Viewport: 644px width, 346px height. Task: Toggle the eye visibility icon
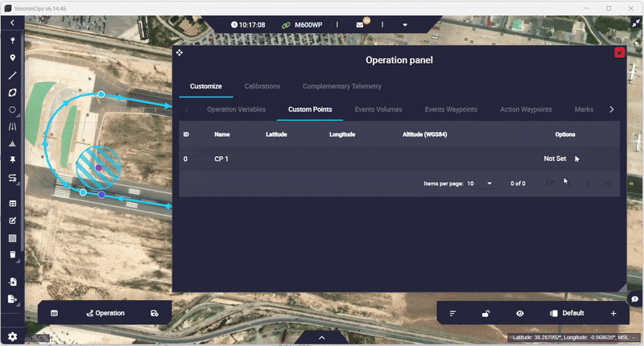pos(520,313)
